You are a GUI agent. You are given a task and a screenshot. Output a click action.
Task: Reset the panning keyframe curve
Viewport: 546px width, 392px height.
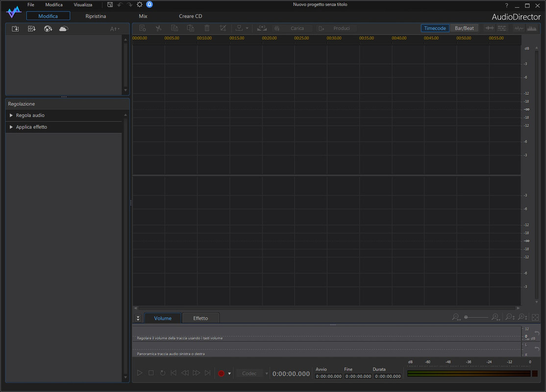537,348
